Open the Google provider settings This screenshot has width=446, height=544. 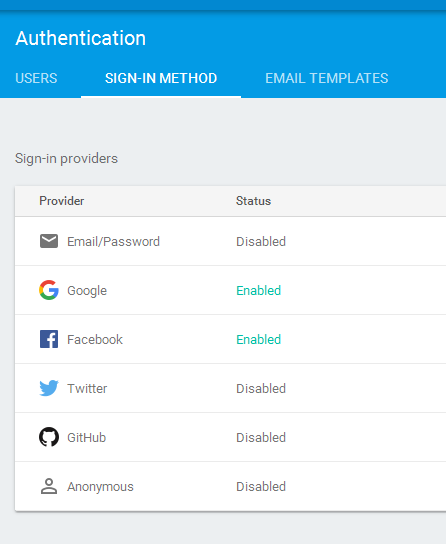tap(230, 290)
